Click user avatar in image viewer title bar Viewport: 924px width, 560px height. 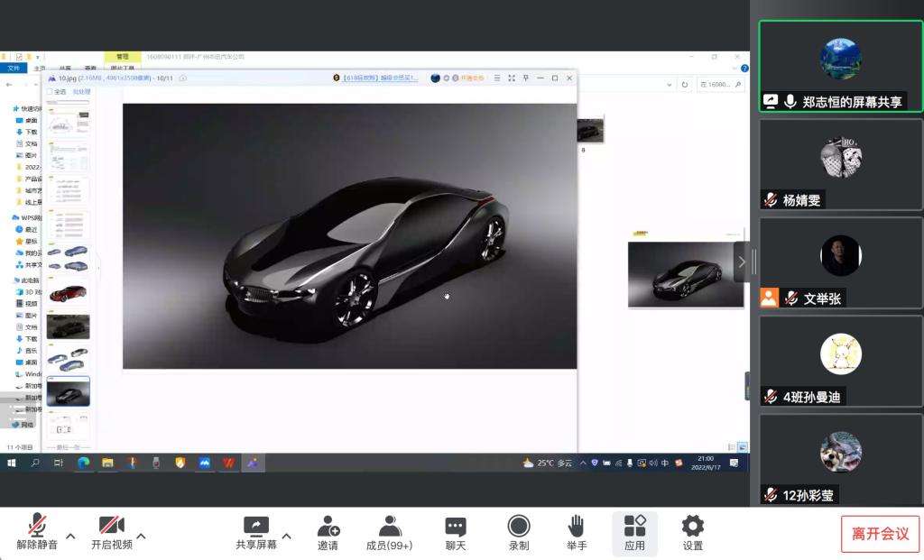[x=436, y=78]
